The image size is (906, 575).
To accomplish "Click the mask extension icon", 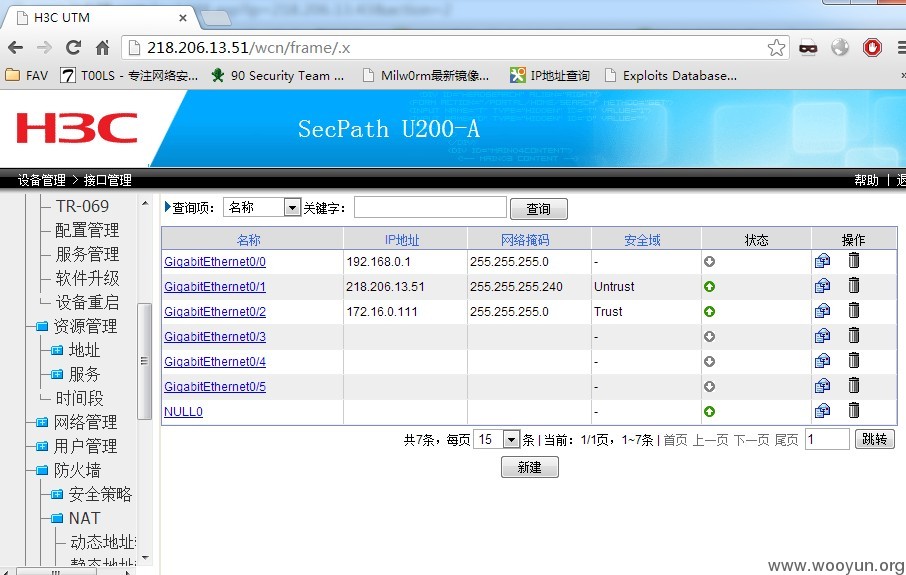I will 808,48.
